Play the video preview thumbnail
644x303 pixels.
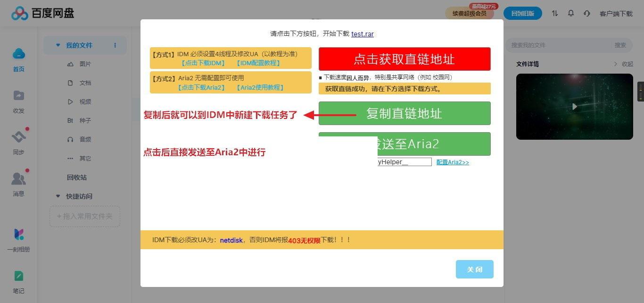click(x=574, y=107)
